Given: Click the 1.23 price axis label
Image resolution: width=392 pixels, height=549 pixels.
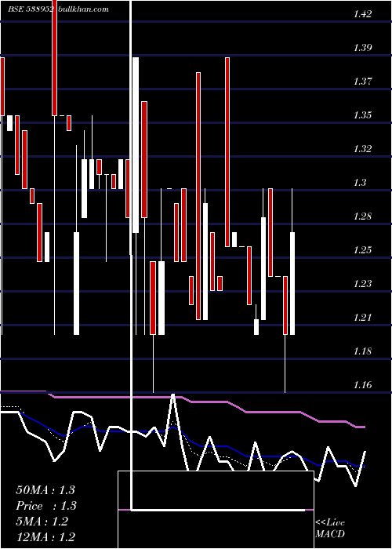Looking at the screenshot, I should pyautogui.click(x=362, y=284).
